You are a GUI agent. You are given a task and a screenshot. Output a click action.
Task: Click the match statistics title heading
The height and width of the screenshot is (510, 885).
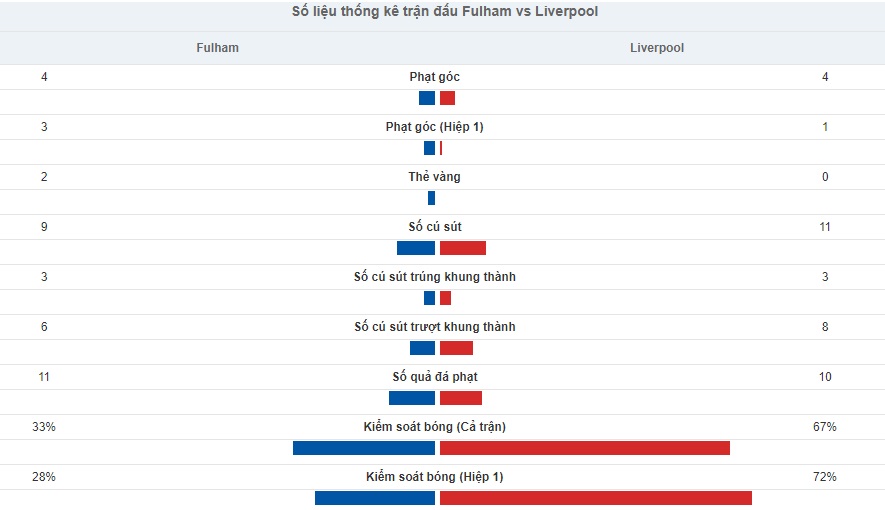pos(445,11)
